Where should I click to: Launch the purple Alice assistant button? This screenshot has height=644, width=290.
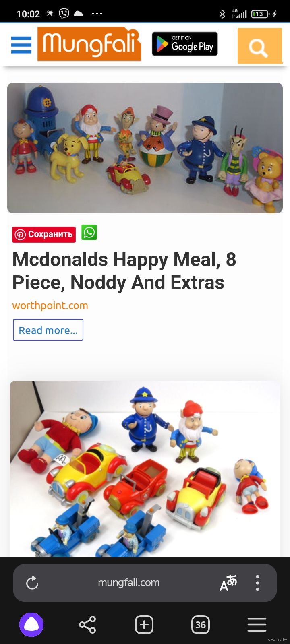31,625
